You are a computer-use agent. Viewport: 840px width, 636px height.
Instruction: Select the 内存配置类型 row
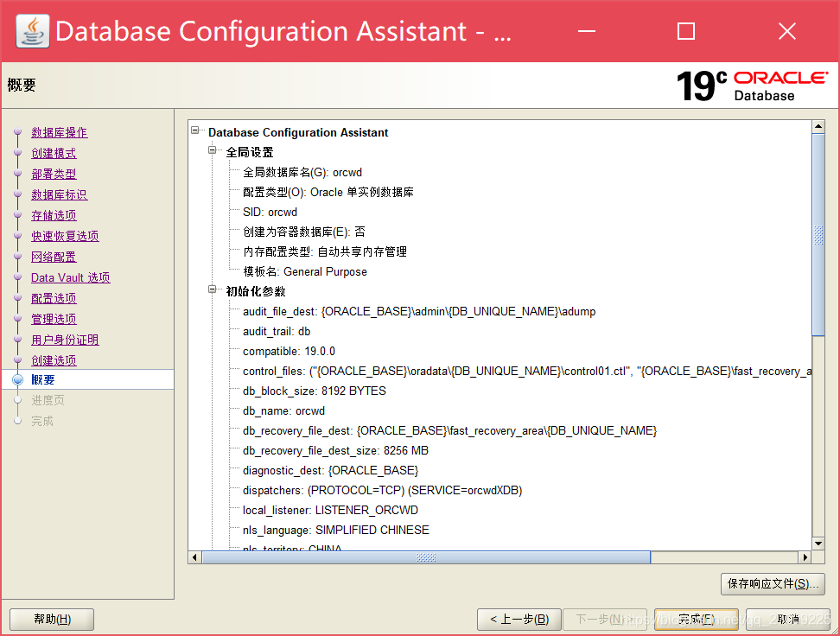pos(325,251)
